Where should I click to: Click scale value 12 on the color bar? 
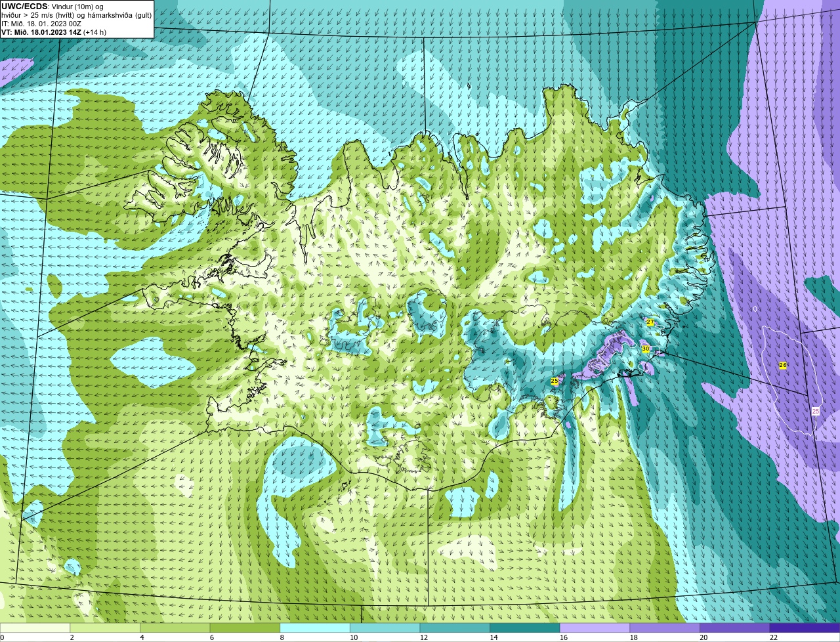coord(424,637)
